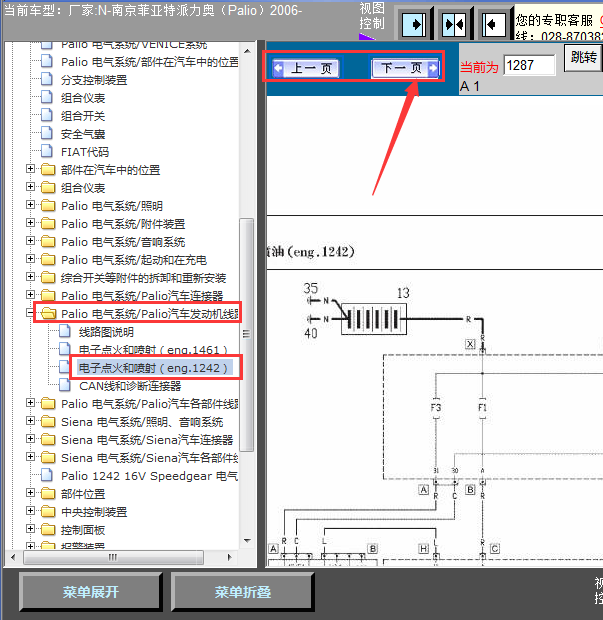603x620 pixels.
Task: Open the 分支控制装置 document
Action: point(94,80)
